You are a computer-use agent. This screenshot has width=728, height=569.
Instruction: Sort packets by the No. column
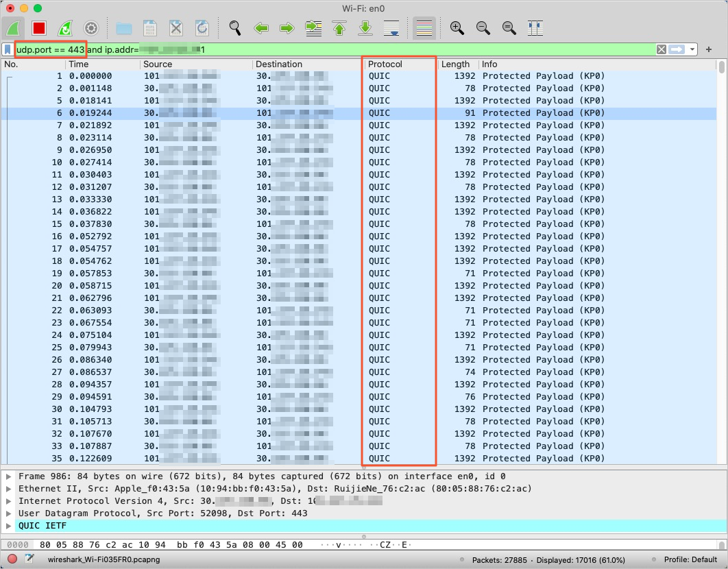coord(34,64)
